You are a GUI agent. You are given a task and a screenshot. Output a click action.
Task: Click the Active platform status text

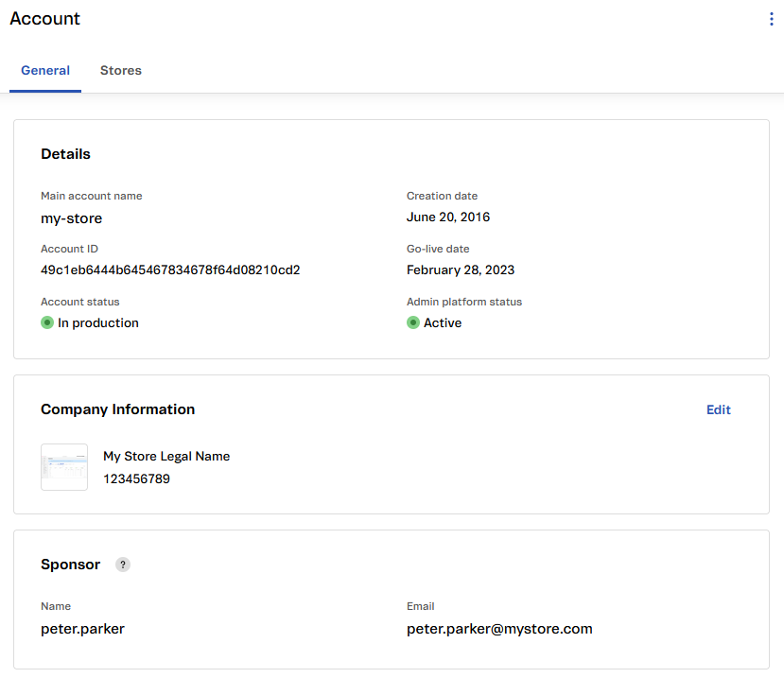443,322
